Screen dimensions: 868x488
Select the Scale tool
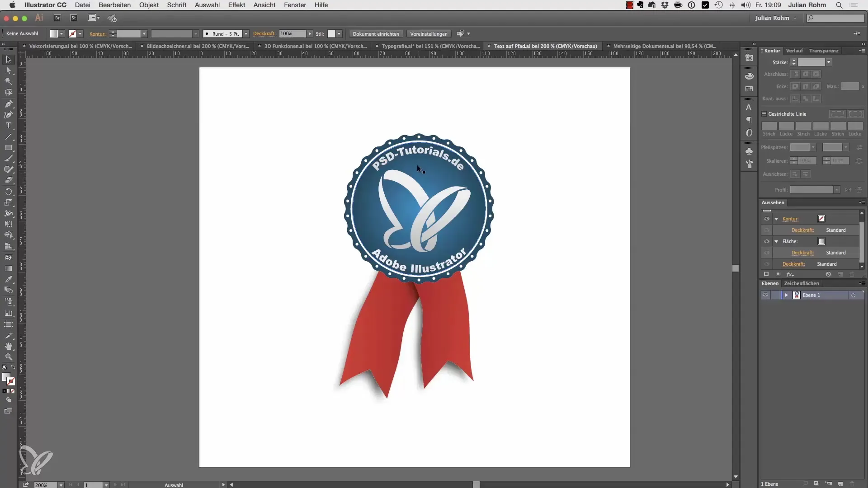pyautogui.click(x=8, y=202)
